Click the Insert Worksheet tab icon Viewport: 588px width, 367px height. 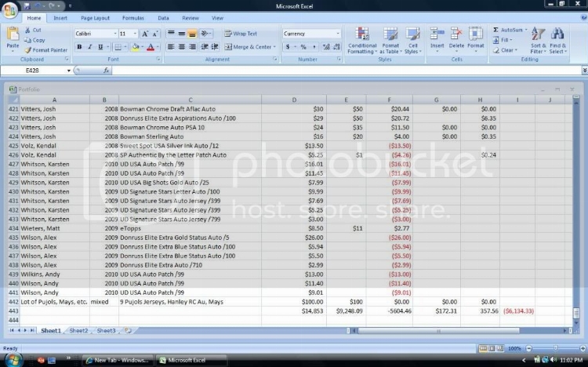click(129, 331)
